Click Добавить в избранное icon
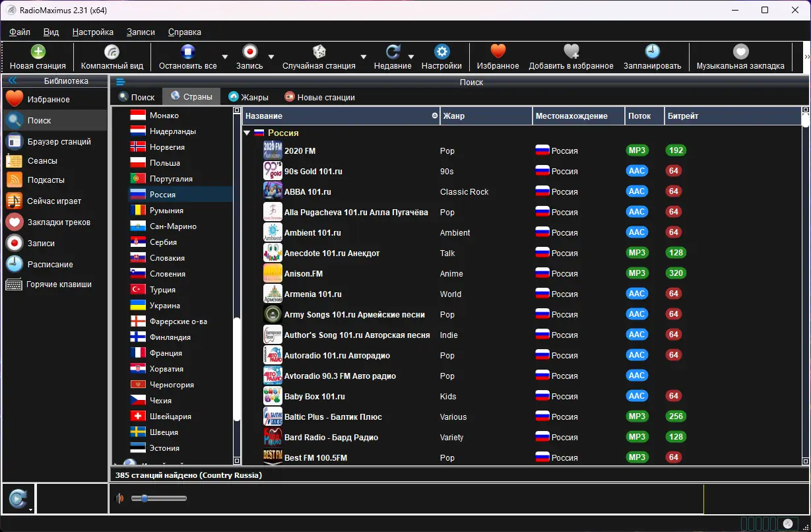 tap(571, 51)
